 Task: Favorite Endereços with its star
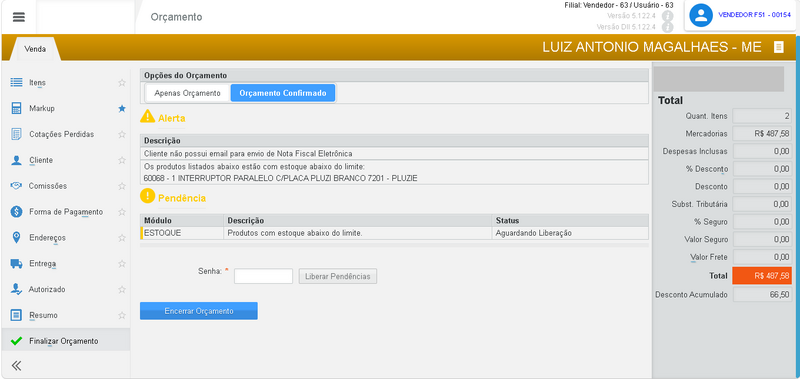tap(122, 238)
